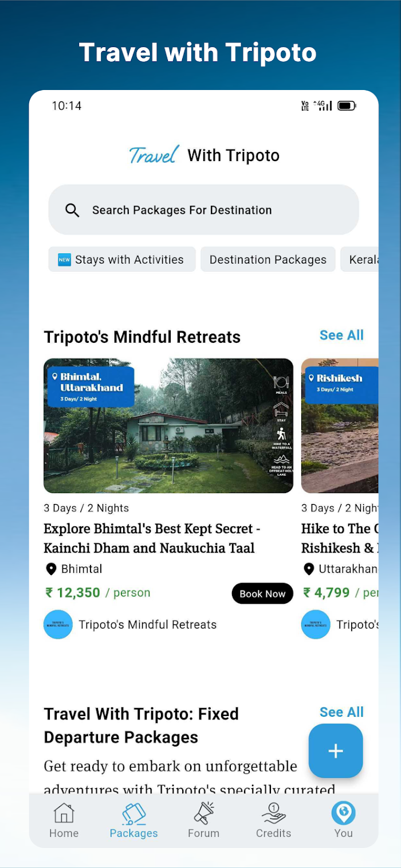Focus the Search Packages For Destination field
This screenshot has height=868, width=401.
coord(203,210)
